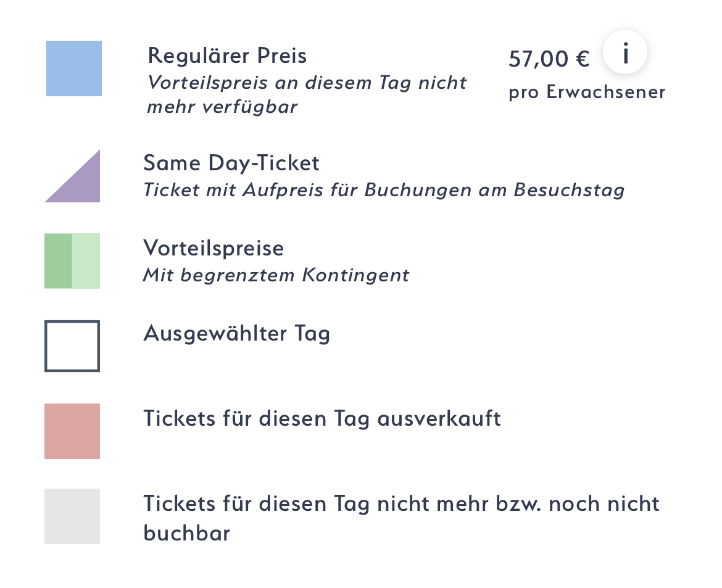Click the red sold-out ausverkauft swatch
722x588 pixels.
pos(72,431)
